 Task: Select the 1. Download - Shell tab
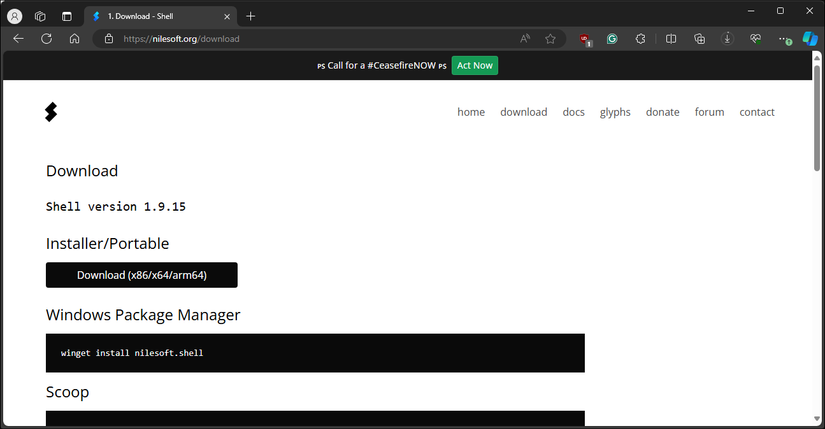coord(160,16)
